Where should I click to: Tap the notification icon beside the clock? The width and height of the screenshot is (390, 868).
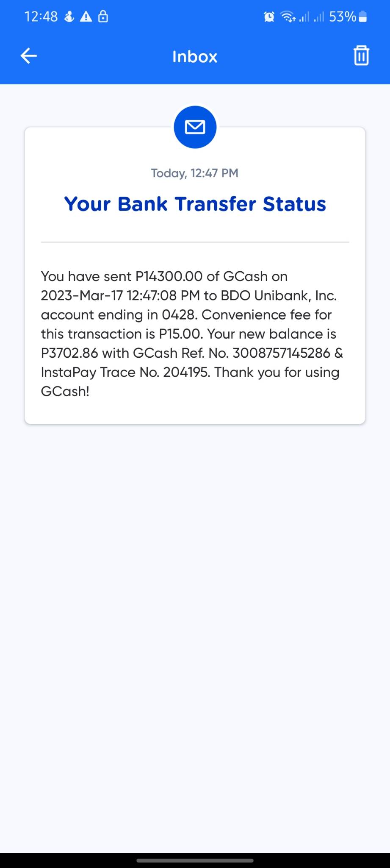[x=69, y=17]
